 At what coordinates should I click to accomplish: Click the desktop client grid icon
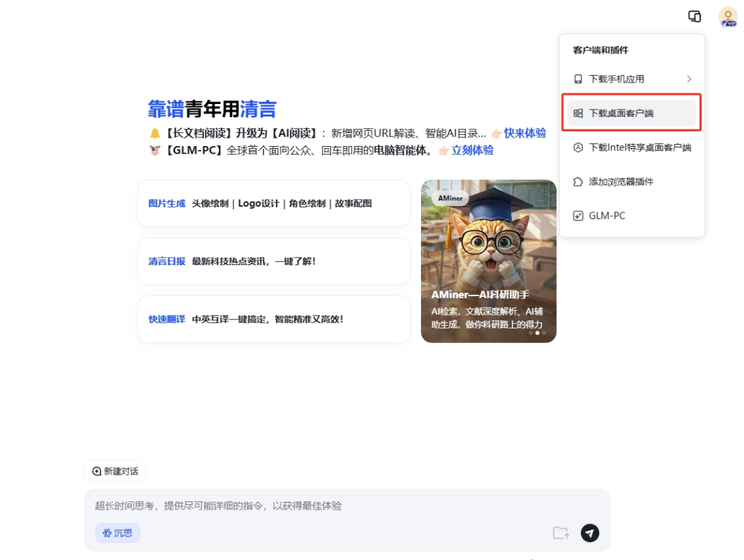[578, 113]
